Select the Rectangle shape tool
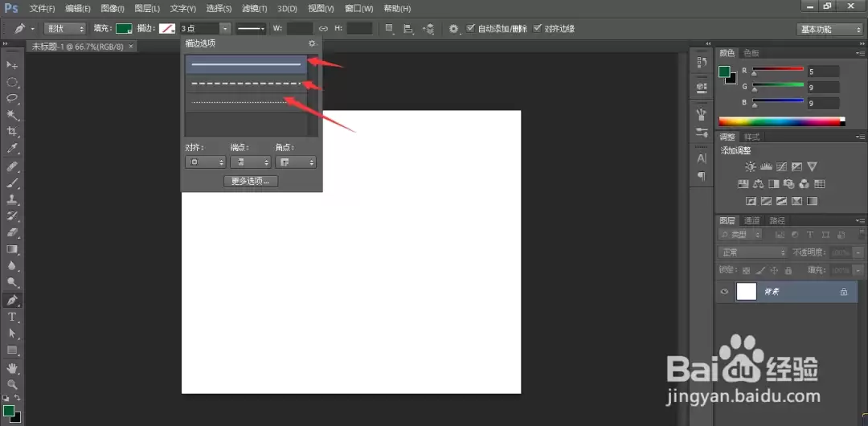Image resolution: width=868 pixels, height=426 pixels. 11,350
